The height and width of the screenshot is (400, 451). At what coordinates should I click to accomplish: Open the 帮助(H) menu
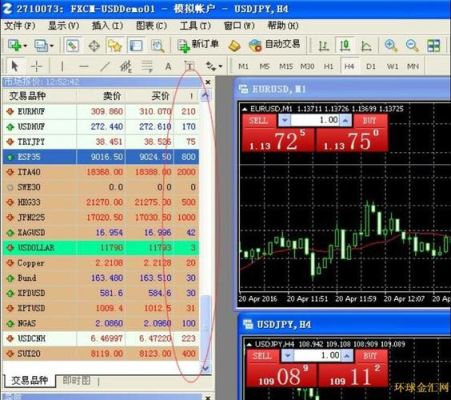283,25
